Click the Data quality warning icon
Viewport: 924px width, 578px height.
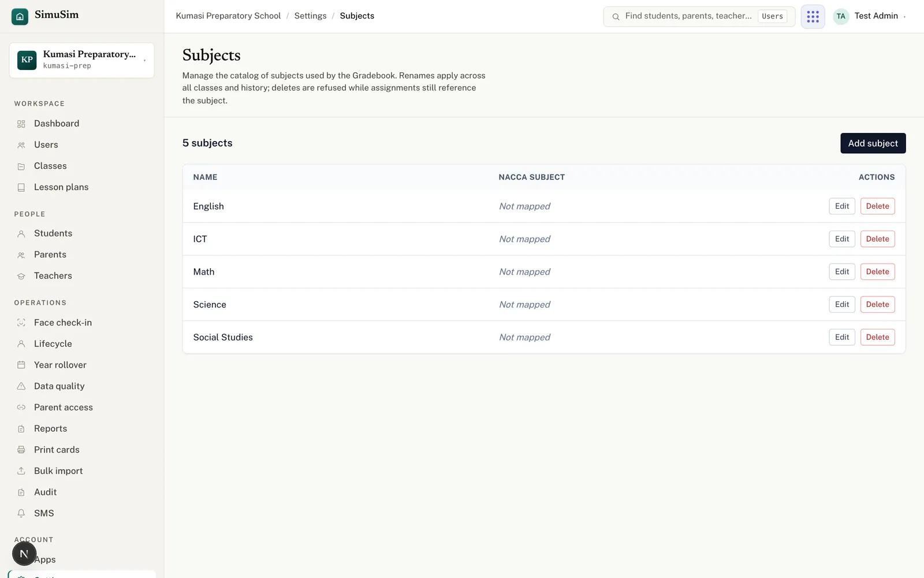click(x=21, y=386)
